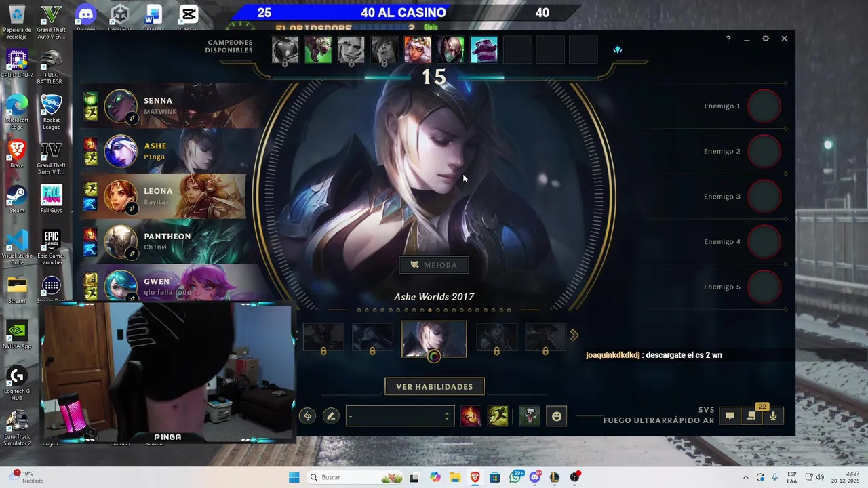Screen dimensions: 868x488
Task: Open NVIDIA App desktop shortcut
Action: pos(17,335)
